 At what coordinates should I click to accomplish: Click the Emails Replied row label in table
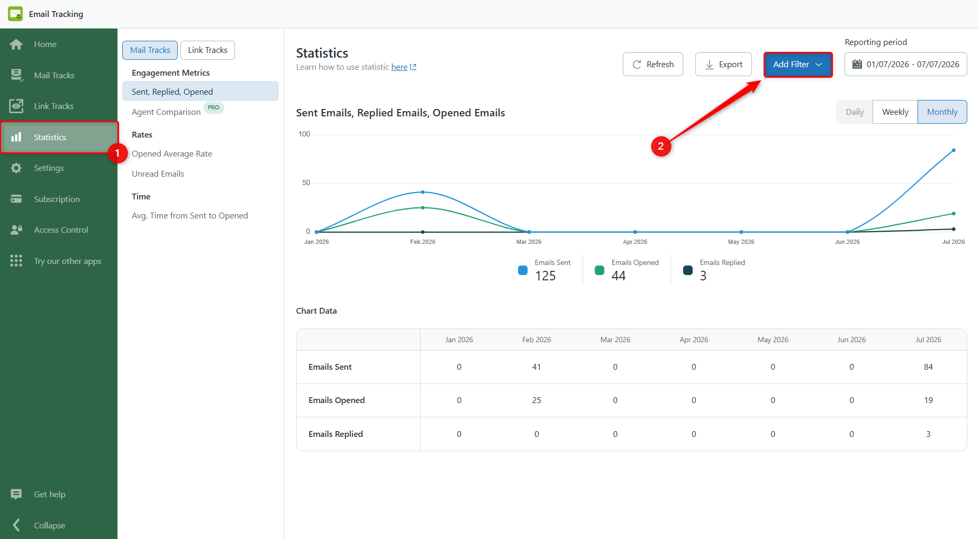pos(335,434)
